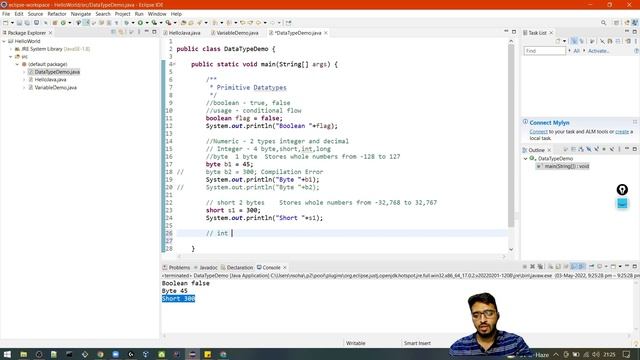Click the editor vertical scrollbar
The width and height of the screenshot is (640, 360).
coord(511,135)
